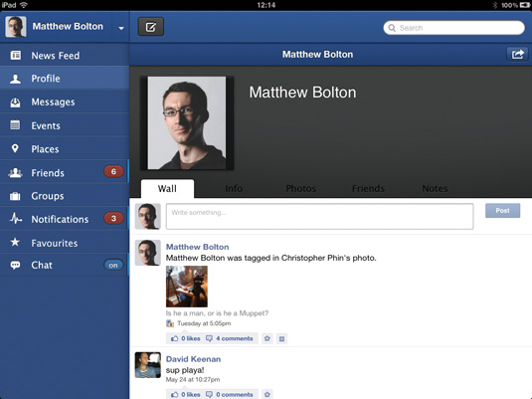This screenshot has width=532, height=399.
Task: Tap the Wi-Fi icon in the status bar
Action: pos(24,5)
